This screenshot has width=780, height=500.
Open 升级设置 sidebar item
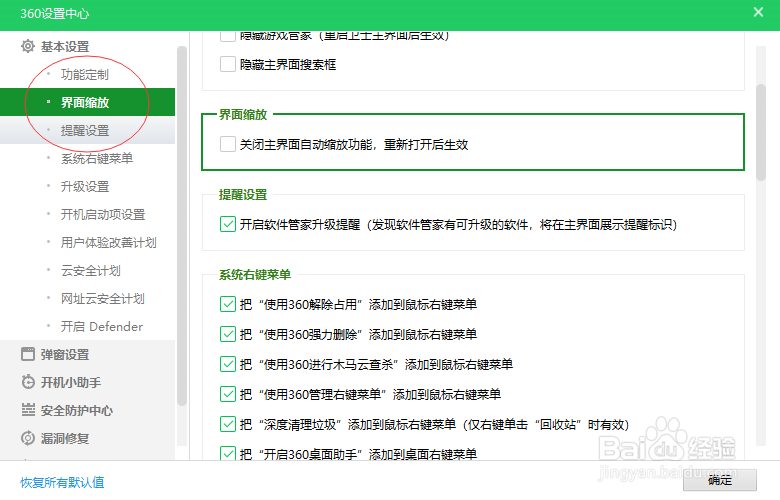(85, 187)
